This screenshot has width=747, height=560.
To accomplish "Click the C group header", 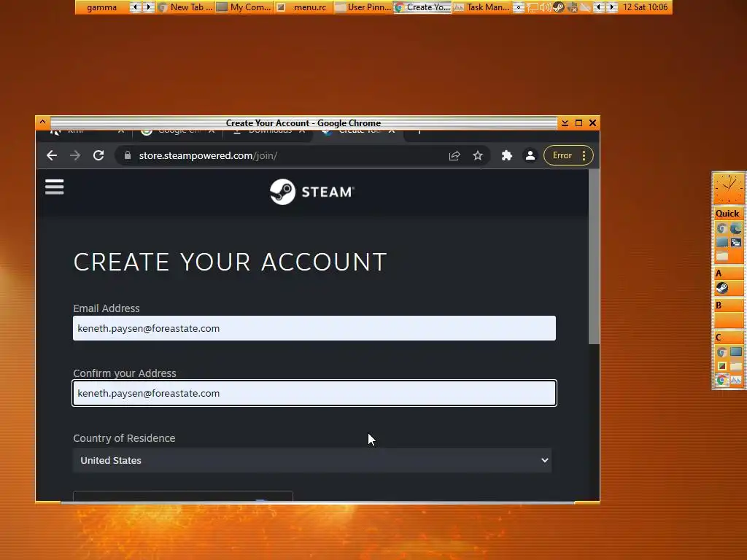I will click(728, 337).
